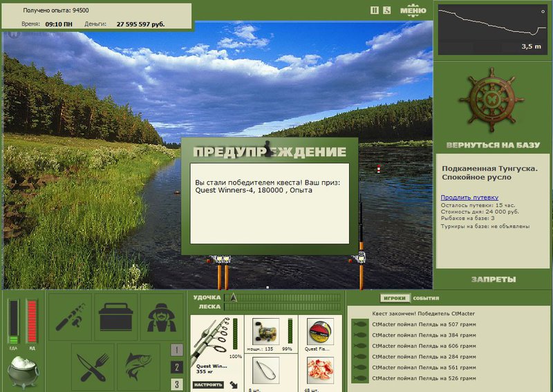This screenshot has width=553, height=392.
Task: Switch to rod slot 1
Action: [177, 350]
